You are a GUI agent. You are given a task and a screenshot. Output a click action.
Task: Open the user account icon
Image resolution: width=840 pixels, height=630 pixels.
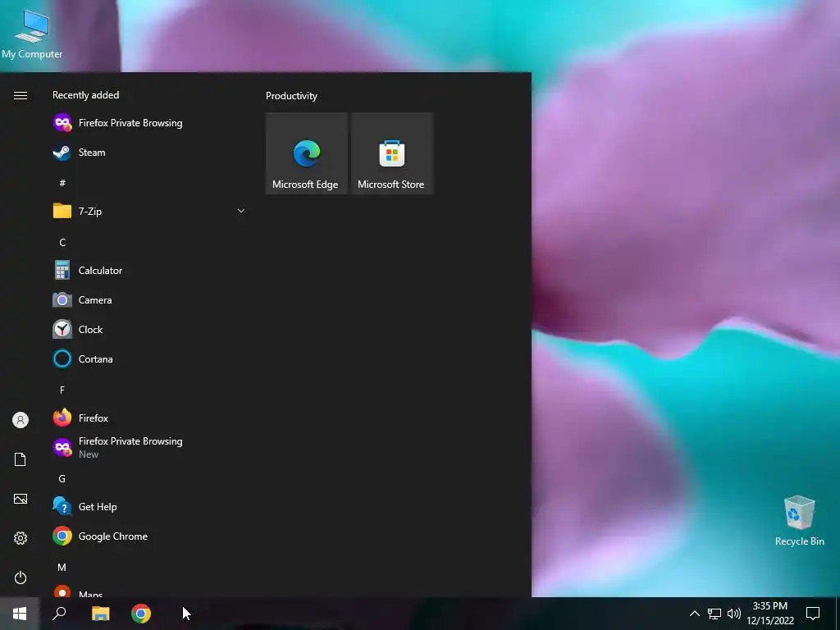click(21, 420)
